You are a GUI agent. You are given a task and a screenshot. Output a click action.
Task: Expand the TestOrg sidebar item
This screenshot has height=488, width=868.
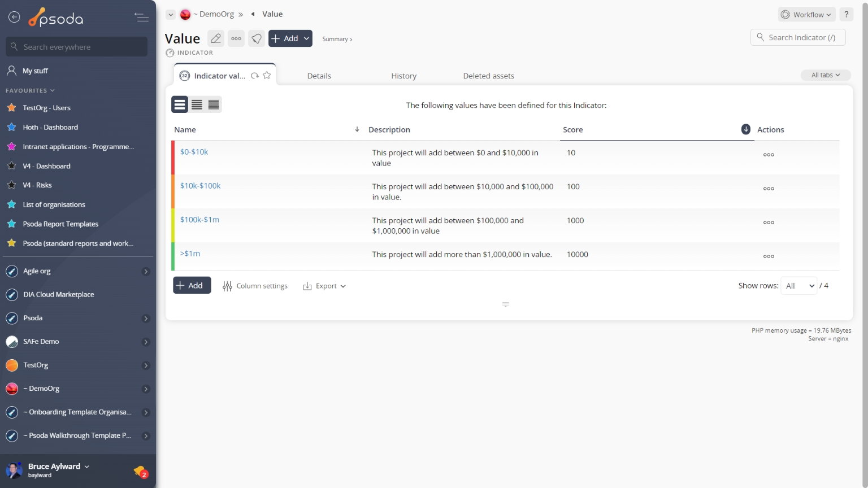146,365
